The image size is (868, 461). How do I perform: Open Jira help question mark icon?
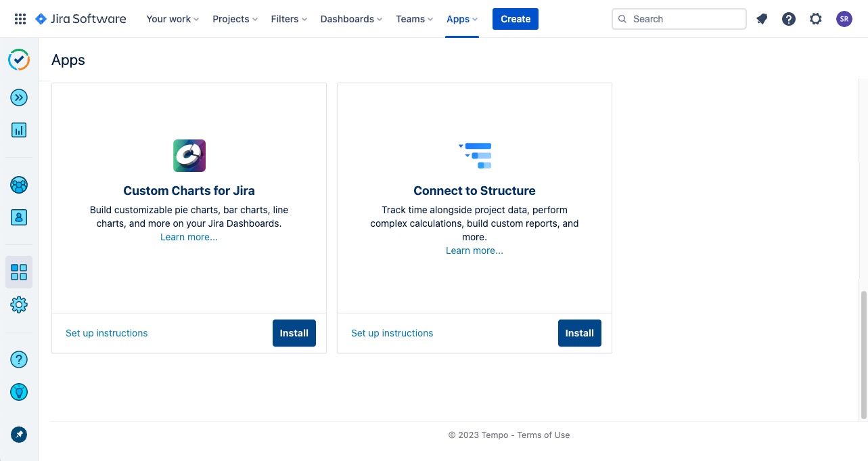click(x=789, y=19)
